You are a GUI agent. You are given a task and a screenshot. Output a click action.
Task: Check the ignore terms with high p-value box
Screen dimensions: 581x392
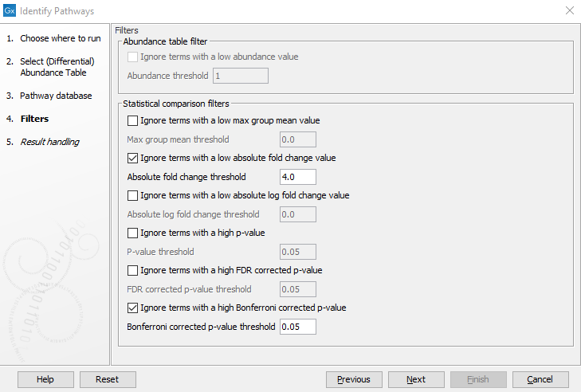(x=133, y=233)
